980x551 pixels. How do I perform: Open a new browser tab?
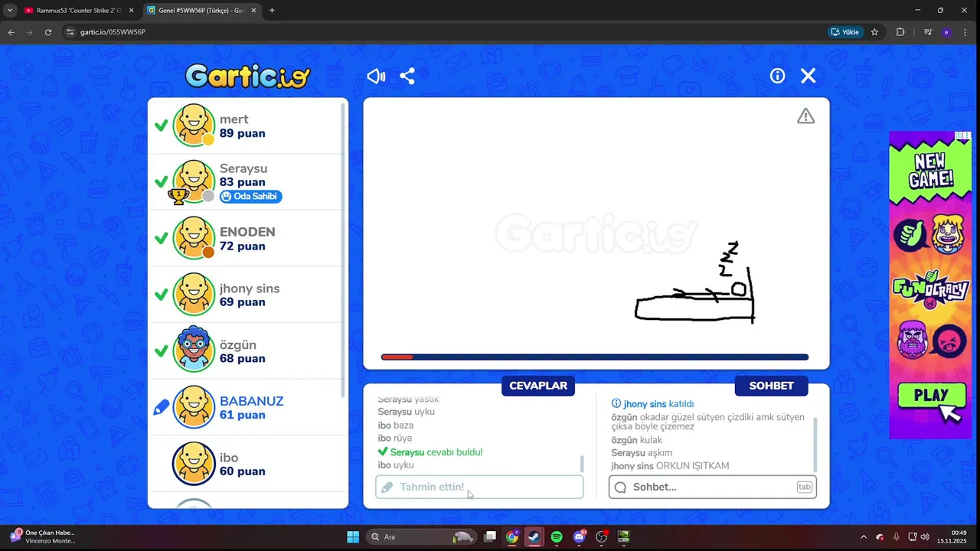pos(272,10)
